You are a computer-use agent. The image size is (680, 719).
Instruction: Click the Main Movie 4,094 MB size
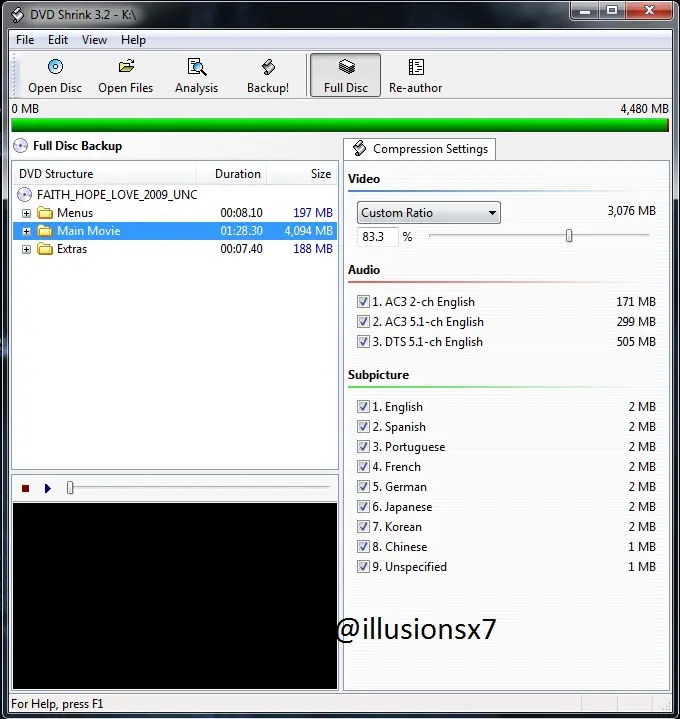point(309,231)
